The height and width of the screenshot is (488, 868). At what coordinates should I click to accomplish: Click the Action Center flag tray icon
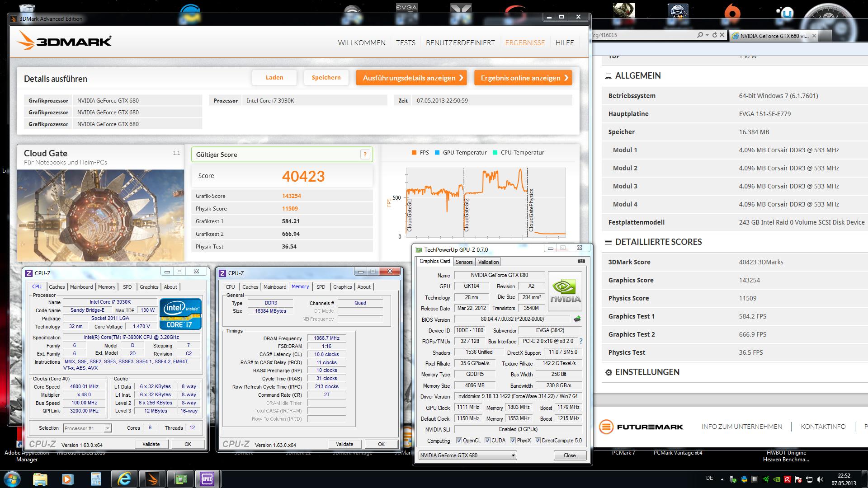[798, 479]
